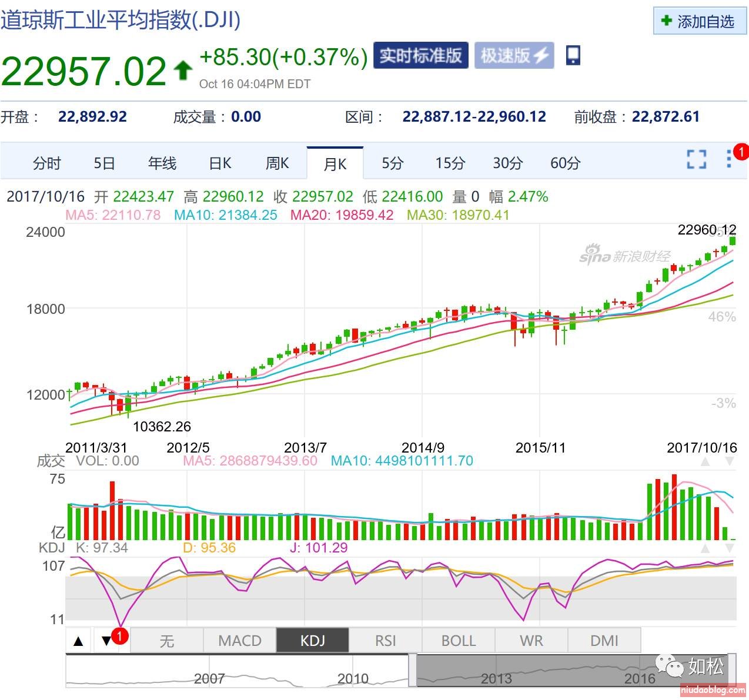
Task: Click the down arrow on the KDJ panel
Action: tap(729, 548)
